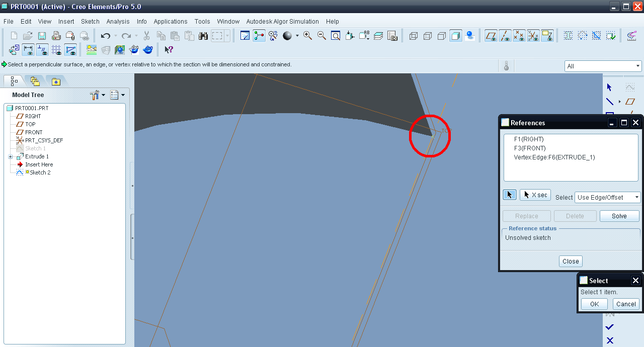Switch to hidden line display
Image resolution: width=644 pixels, height=347 pixels.
(x=428, y=36)
